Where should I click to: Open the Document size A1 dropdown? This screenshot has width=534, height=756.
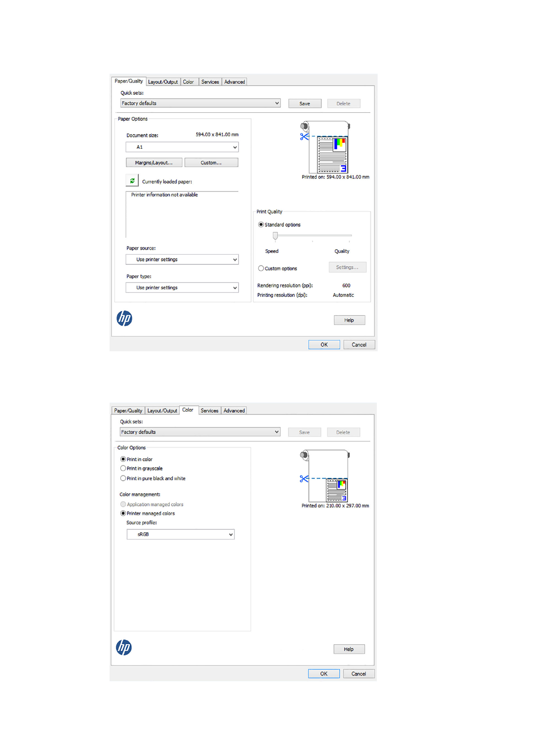(x=182, y=147)
